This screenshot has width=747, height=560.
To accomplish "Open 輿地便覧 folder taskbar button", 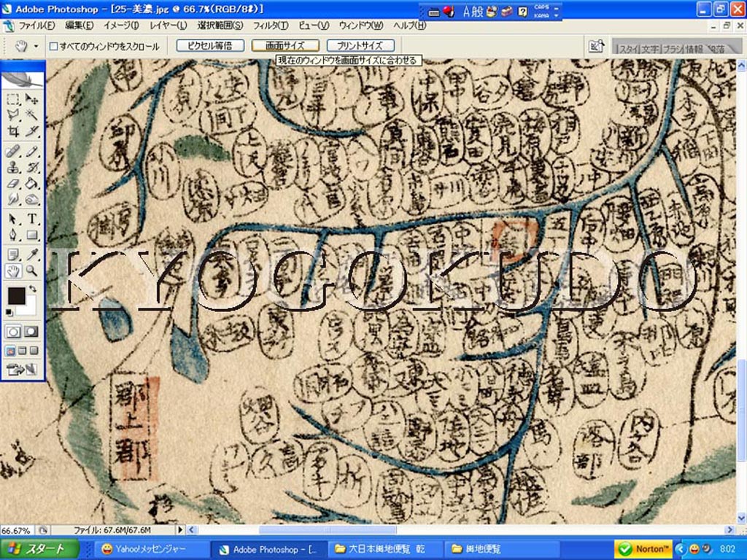I will coord(502,549).
